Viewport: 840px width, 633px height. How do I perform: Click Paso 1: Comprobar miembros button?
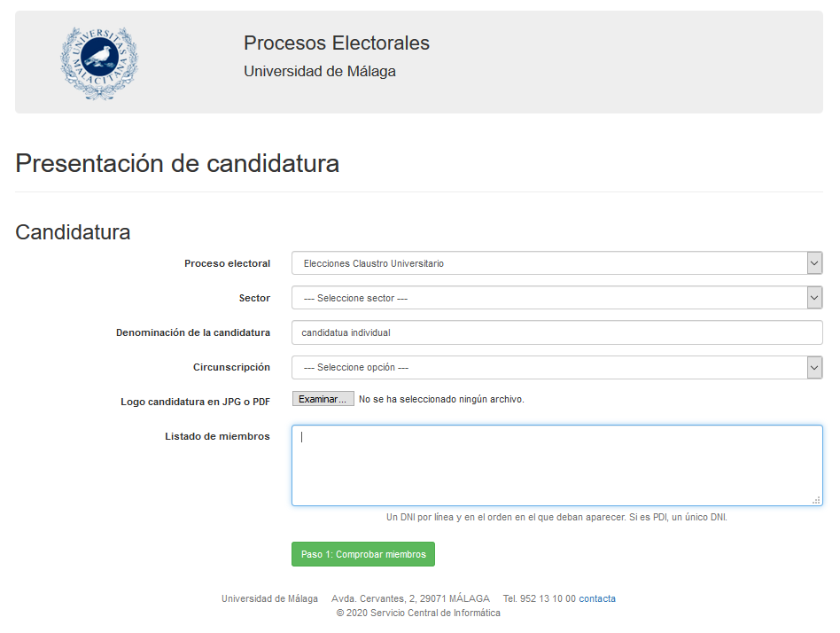(x=363, y=554)
